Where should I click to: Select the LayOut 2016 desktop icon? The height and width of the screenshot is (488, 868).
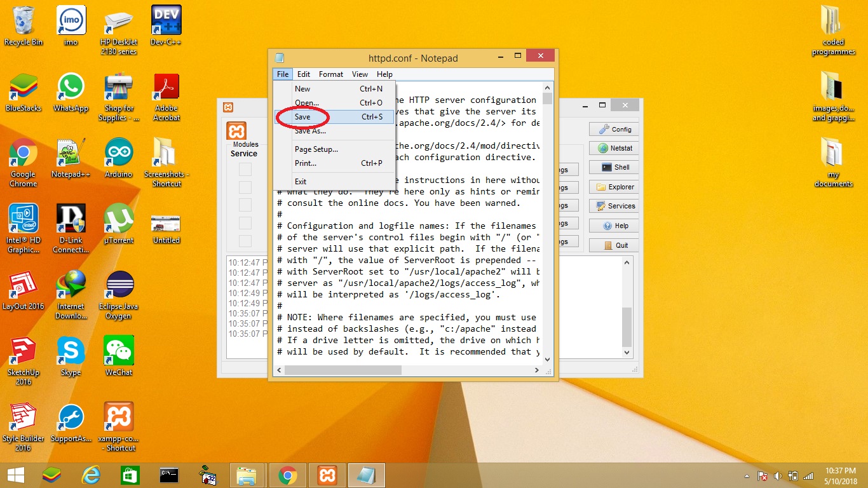tap(24, 290)
